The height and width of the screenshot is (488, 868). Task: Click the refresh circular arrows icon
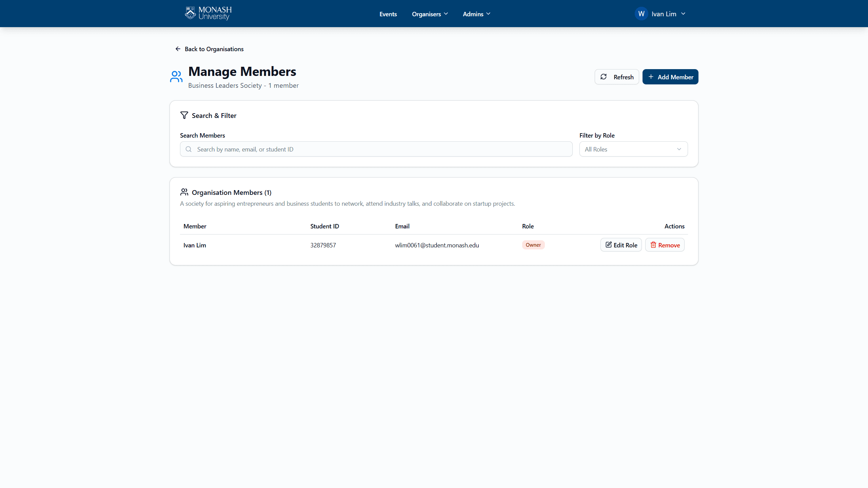pyautogui.click(x=604, y=77)
